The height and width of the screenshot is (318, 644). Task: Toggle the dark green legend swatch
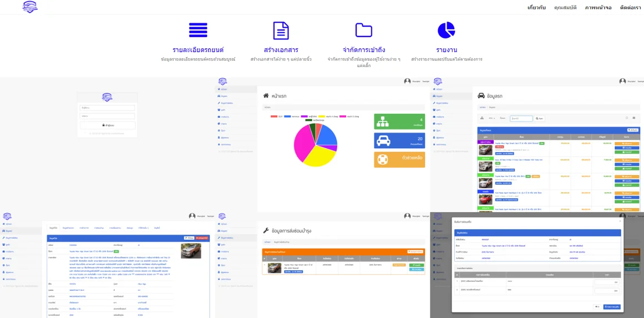tap(308, 120)
